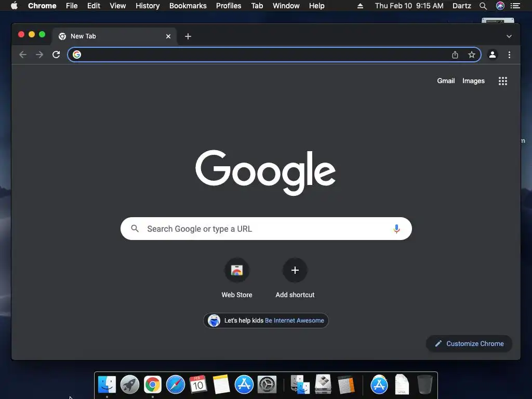Open the Edit menu
The image size is (532, 399).
(x=94, y=6)
